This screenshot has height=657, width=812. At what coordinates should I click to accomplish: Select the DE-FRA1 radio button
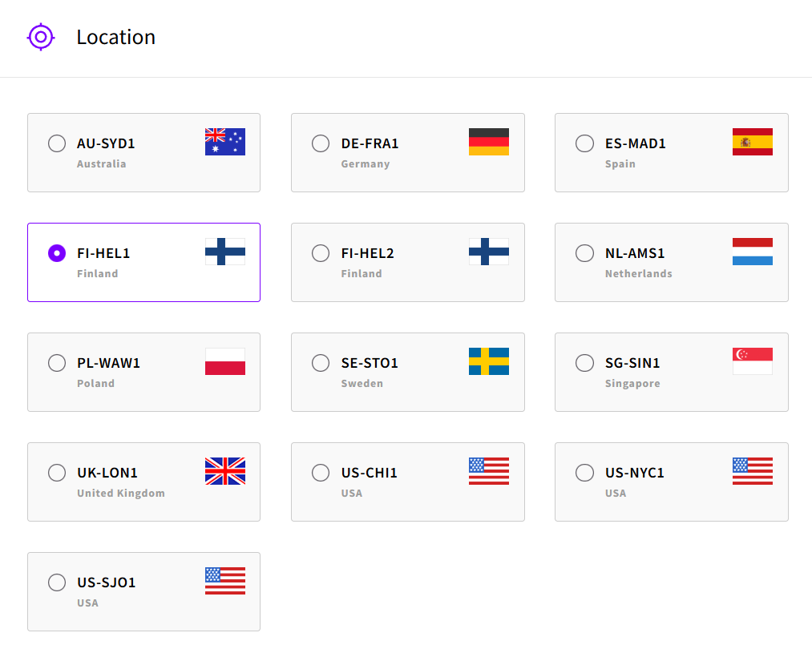(321, 143)
